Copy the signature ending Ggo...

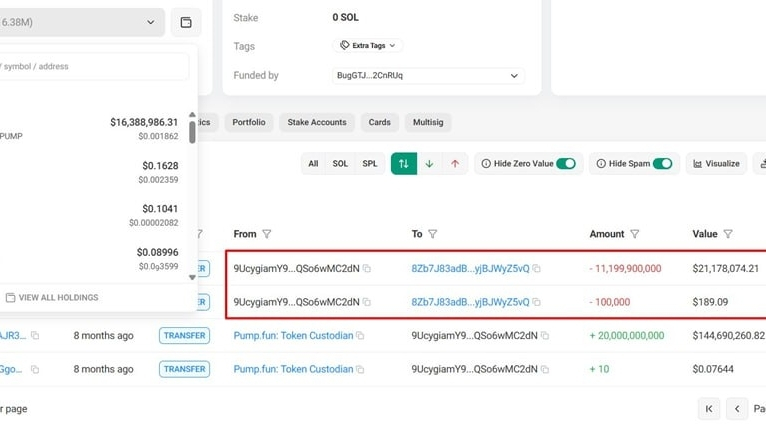35,369
